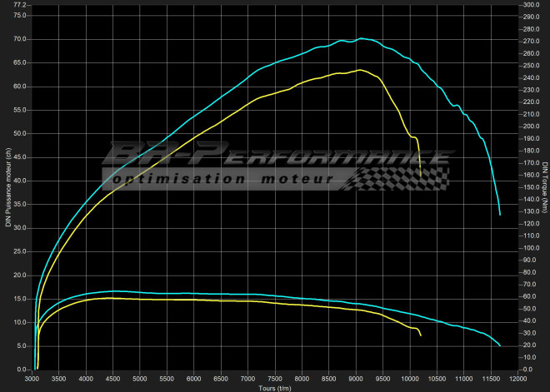Click the 300.0 value on the torque axis
This screenshot has height=392, width=550.
530,5
